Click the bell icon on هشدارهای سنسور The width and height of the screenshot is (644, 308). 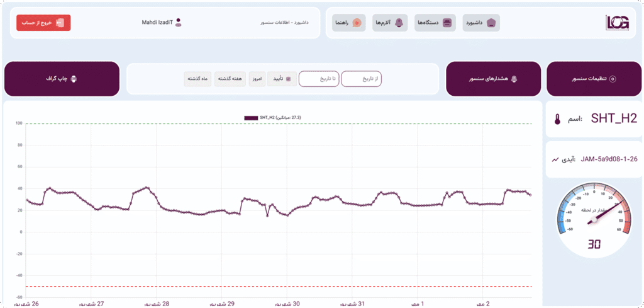(x=514, y=79)
